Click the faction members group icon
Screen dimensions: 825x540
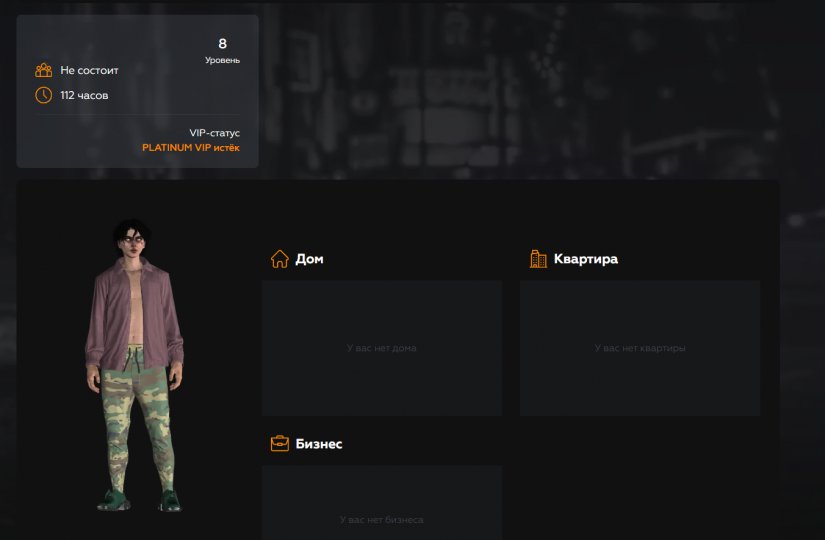(x=44, y=71)
